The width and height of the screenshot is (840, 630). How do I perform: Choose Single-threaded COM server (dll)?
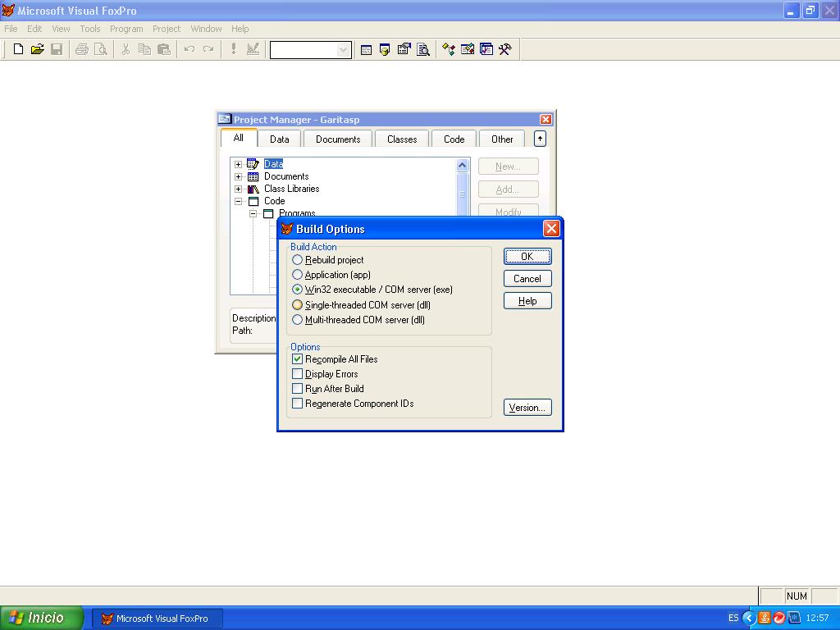point(297,305)
